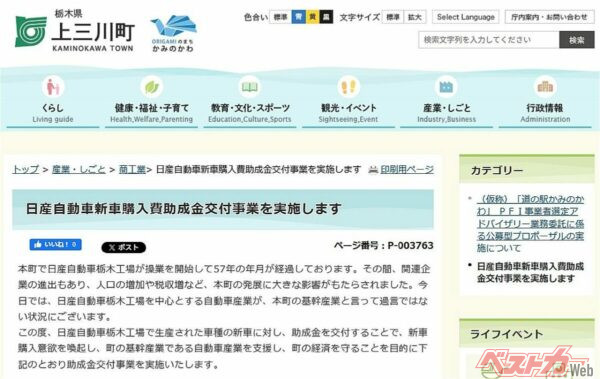Select 日産自動車新車購入費助成金 sidebar category item
The height and width of the screenshot is (379, 600).
[530, 272]
